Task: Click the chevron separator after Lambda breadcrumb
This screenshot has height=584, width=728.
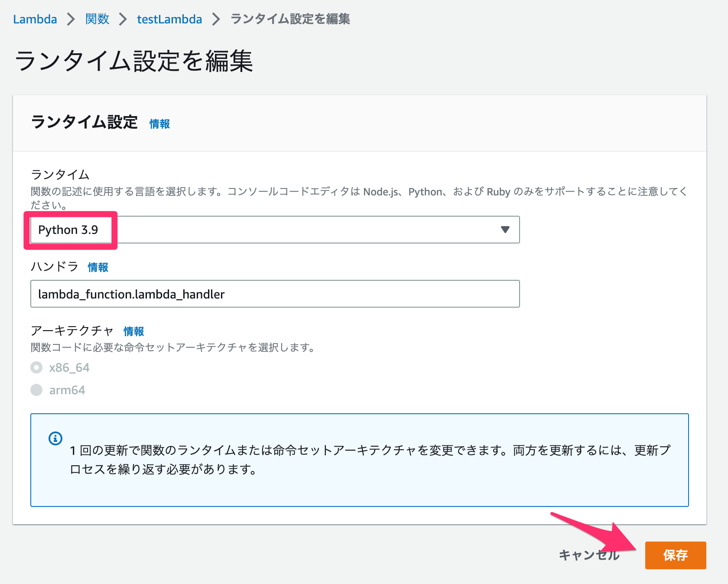Action: tap(71, 19)
